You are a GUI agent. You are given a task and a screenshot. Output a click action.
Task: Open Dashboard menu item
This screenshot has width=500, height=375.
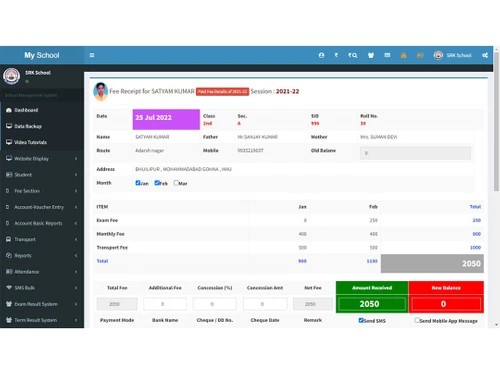point(42,110)
